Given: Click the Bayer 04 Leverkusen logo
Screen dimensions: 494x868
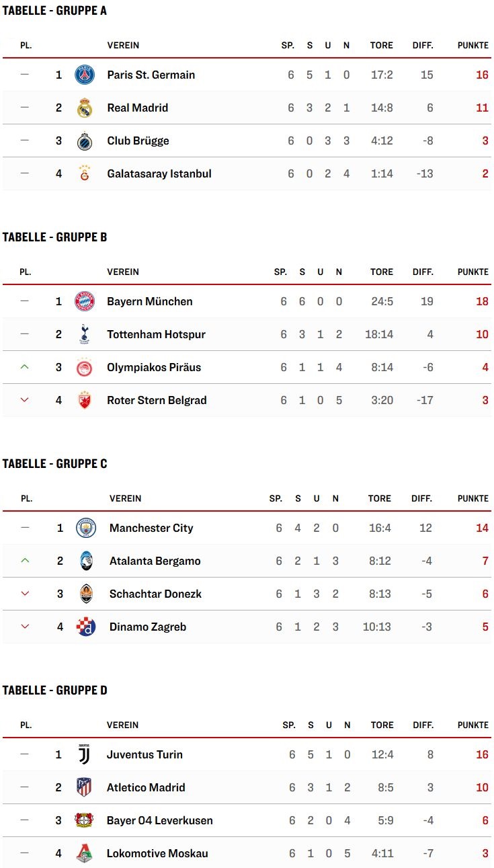Looking at the screenshot, I should pos(84,820).
